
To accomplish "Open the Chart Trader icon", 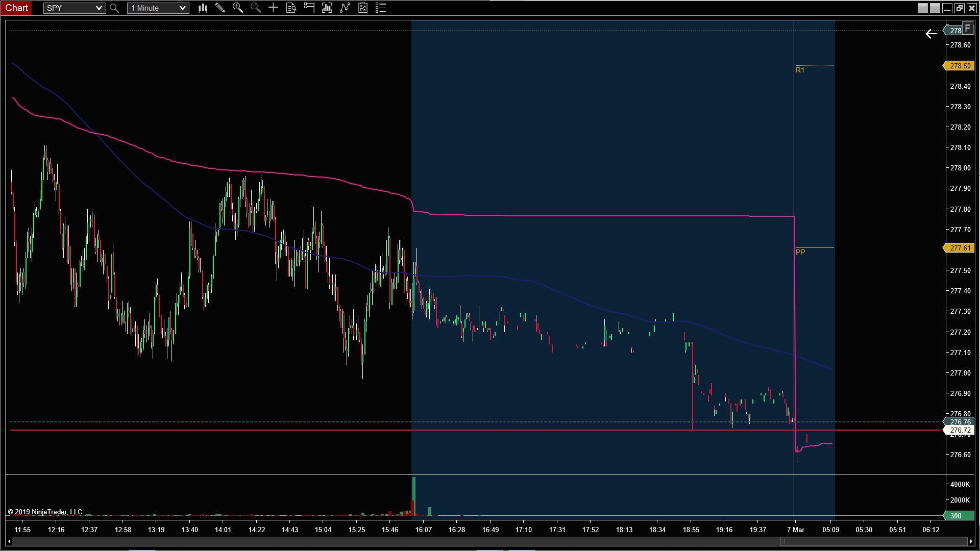I will point(309,8).
